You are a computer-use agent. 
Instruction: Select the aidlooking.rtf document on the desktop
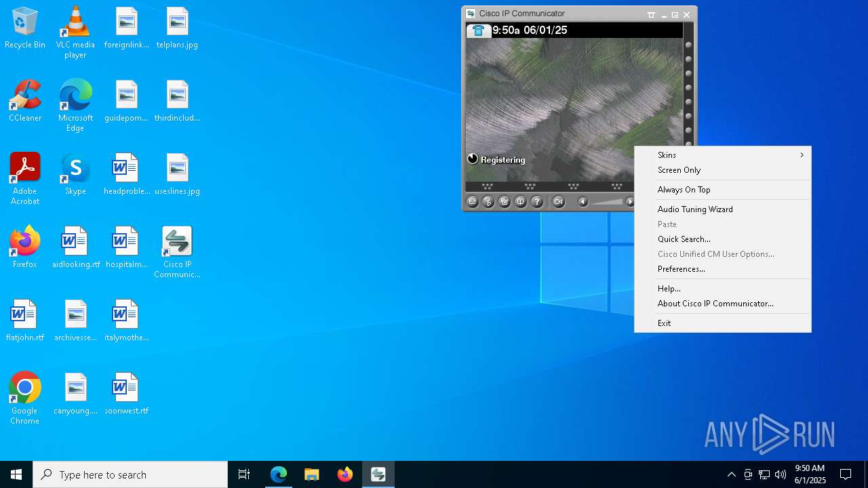point(75,248)
